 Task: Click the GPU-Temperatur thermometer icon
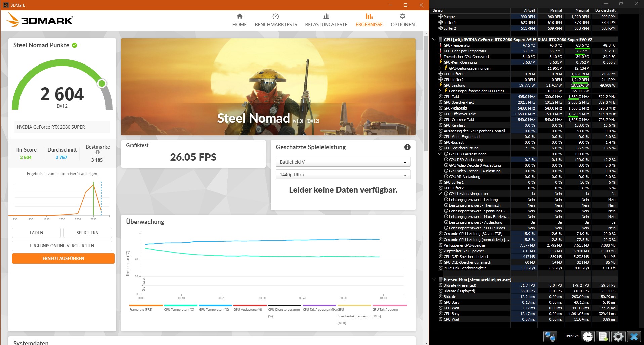[x=441, y=45]
